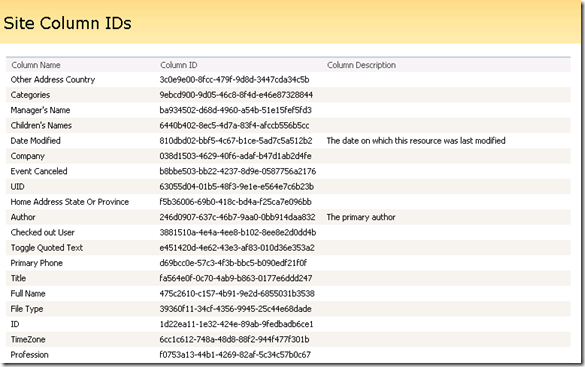The image size is (585, 367).
Task: Select the GUID starting with b8bbe503
Action: point(238,171)
